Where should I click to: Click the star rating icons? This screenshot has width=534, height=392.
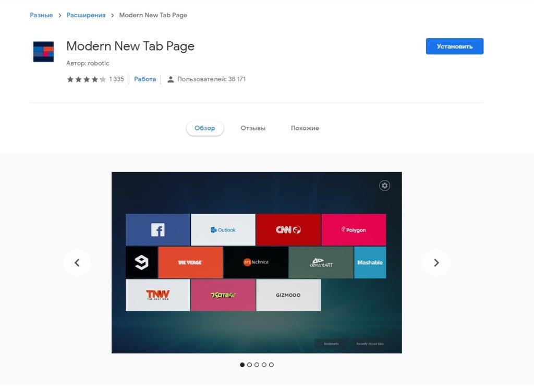(x=87, y=79)
